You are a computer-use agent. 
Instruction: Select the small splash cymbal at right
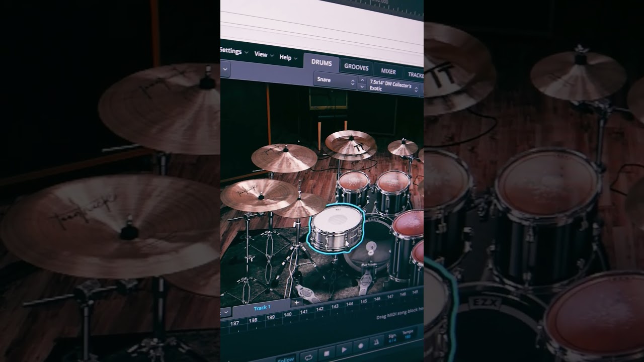[x=403, y=147]
